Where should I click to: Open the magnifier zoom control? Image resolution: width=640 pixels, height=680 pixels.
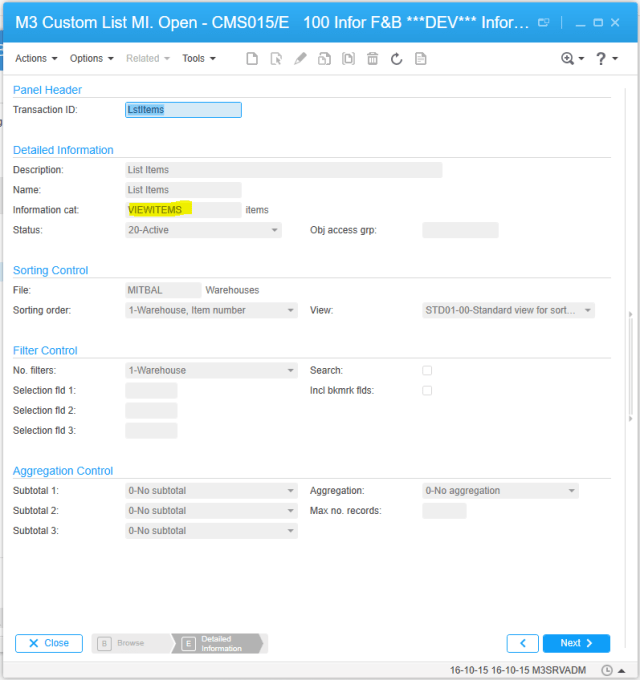coord(572,59)
